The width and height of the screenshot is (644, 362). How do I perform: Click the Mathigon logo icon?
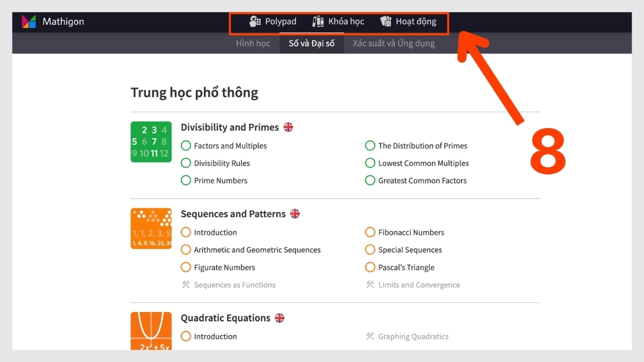tap(29, 21)
